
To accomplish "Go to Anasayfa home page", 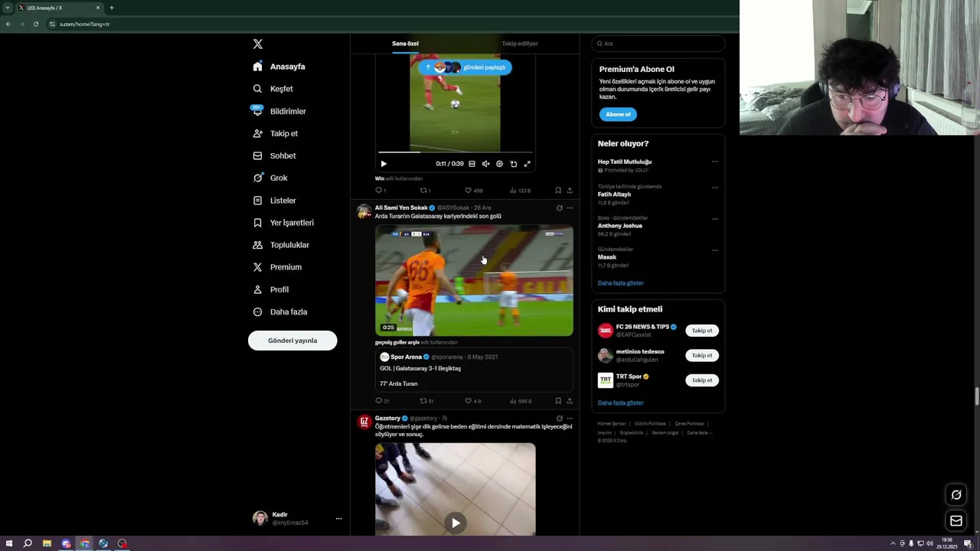I will click(x=279, y=67).
